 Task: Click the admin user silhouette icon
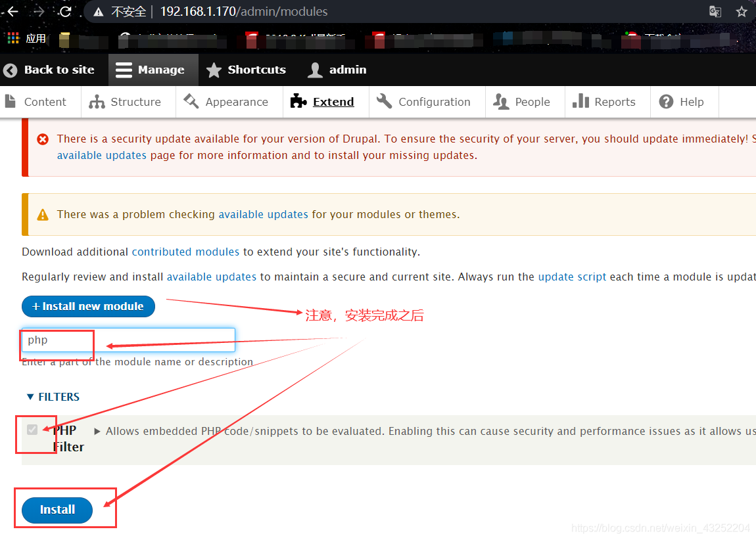click(x=315, y=70)
